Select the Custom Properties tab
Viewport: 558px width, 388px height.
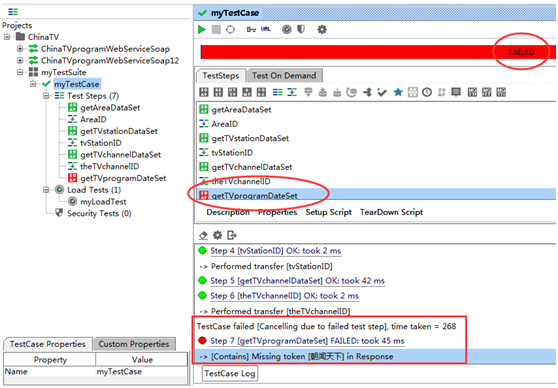click(134, 344)
